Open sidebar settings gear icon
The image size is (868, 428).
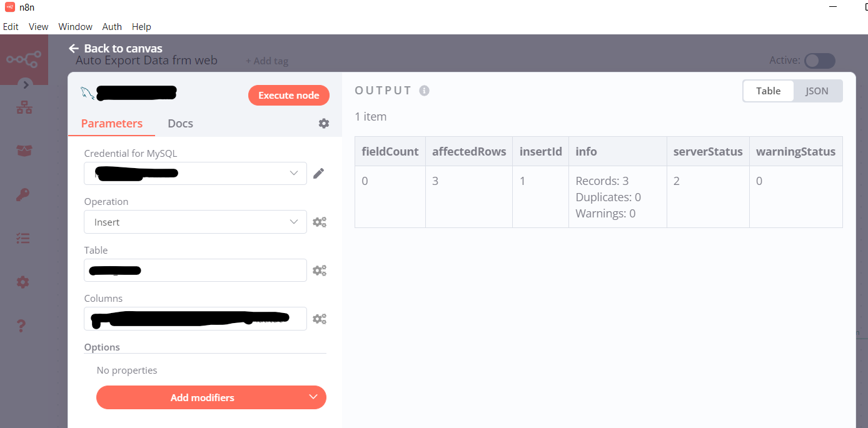23,282
